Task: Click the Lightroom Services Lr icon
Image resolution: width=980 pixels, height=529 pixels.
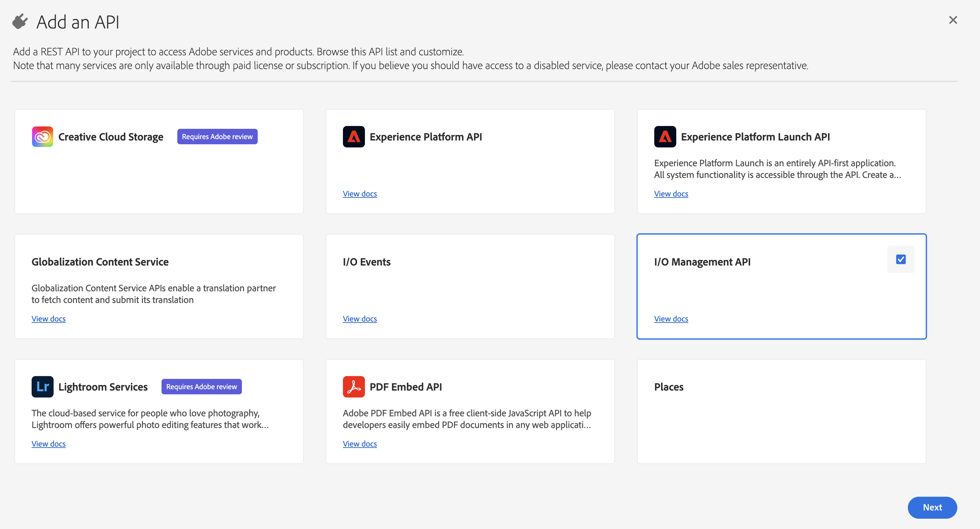Action: tap(42, 386)
